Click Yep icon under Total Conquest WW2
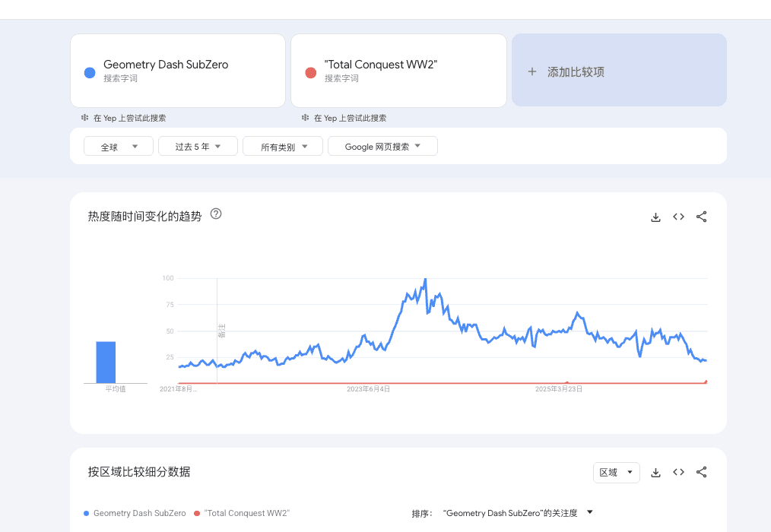Image resolution: width=771 pixels, height=532 pixels. (x=306, y=118)
